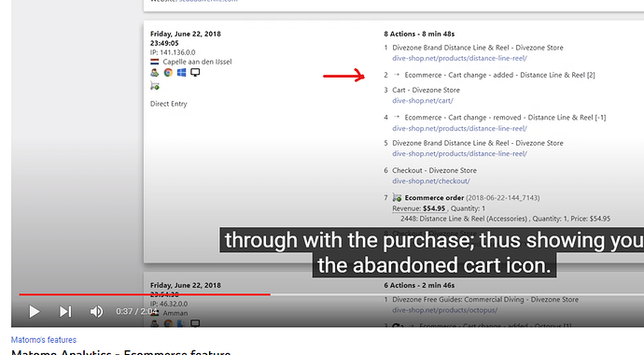The width and height of the screenshot is (644, 355).
Task: Click the video title below player
Action: pyautogui.click(x=120, y=352)
